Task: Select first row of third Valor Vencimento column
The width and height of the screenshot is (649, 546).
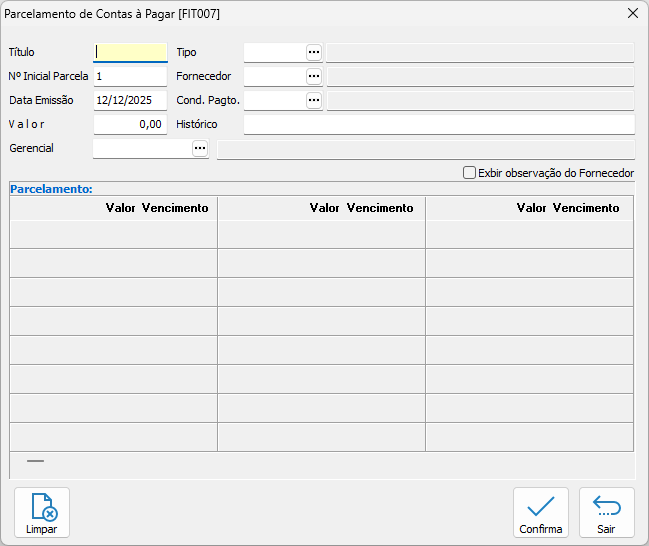Action: click(529, 234)
